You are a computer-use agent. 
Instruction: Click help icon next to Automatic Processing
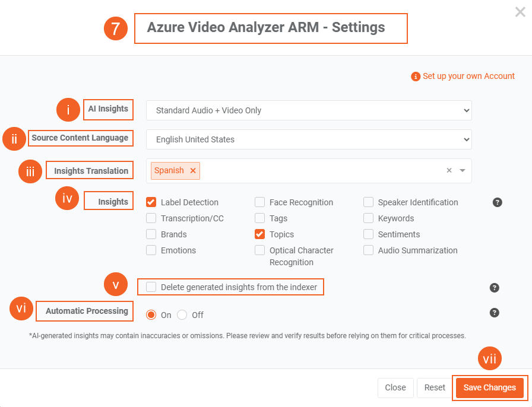pos(494,313)
